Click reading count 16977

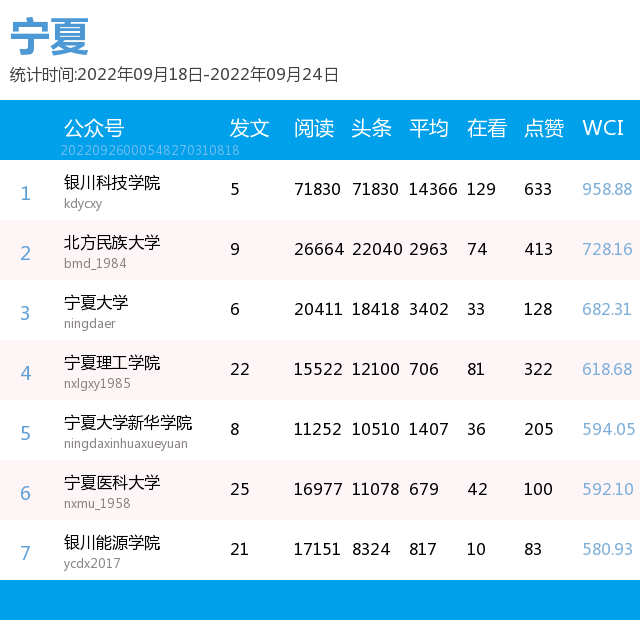[x=318, y=489]
